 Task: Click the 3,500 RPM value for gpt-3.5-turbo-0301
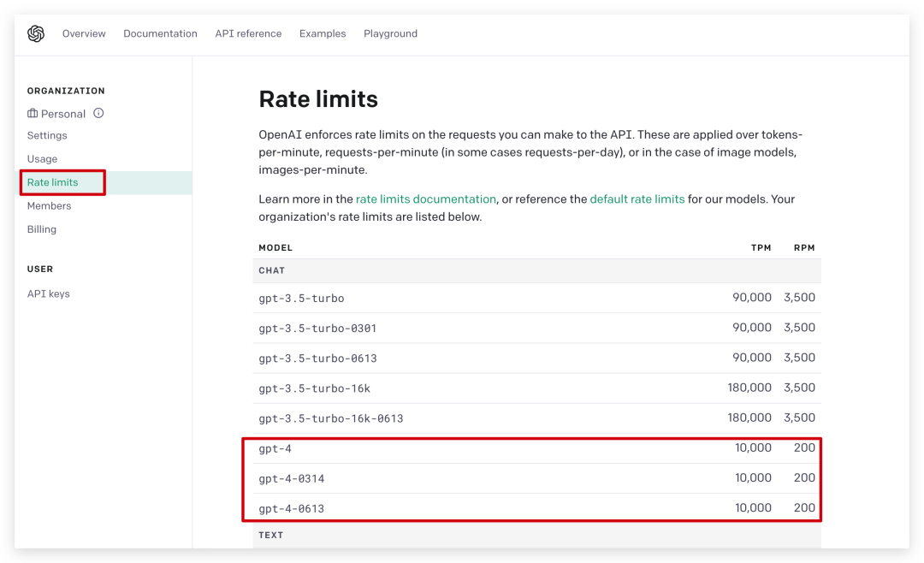[x=800, y=327]
